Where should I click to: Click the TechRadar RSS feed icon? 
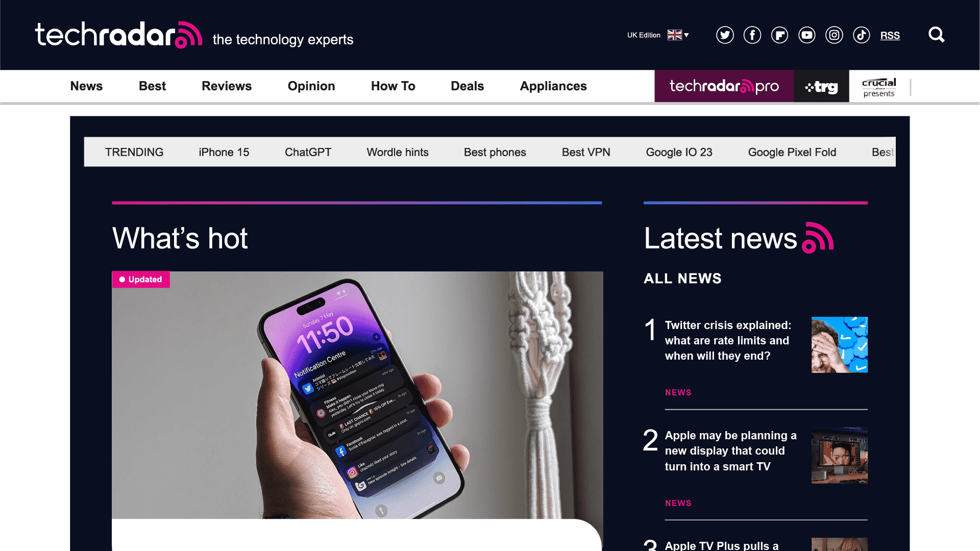point(890,34)
